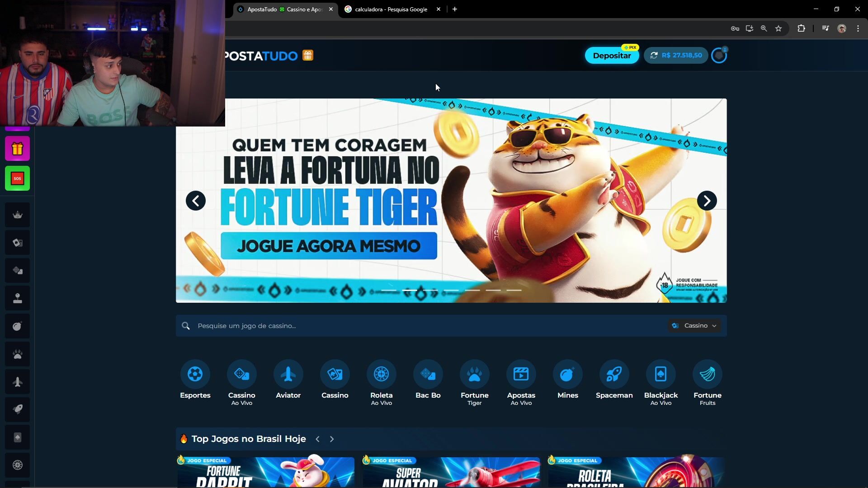Open the Chrome three-dot menu
Image resolution: width=868 pixels, height=488 pixels.
(858, 28)
